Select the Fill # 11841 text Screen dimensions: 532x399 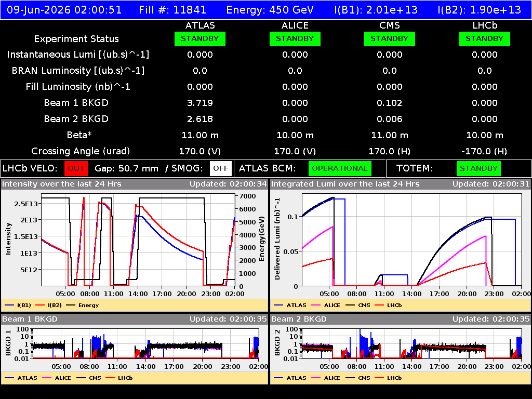pos(172,9)
